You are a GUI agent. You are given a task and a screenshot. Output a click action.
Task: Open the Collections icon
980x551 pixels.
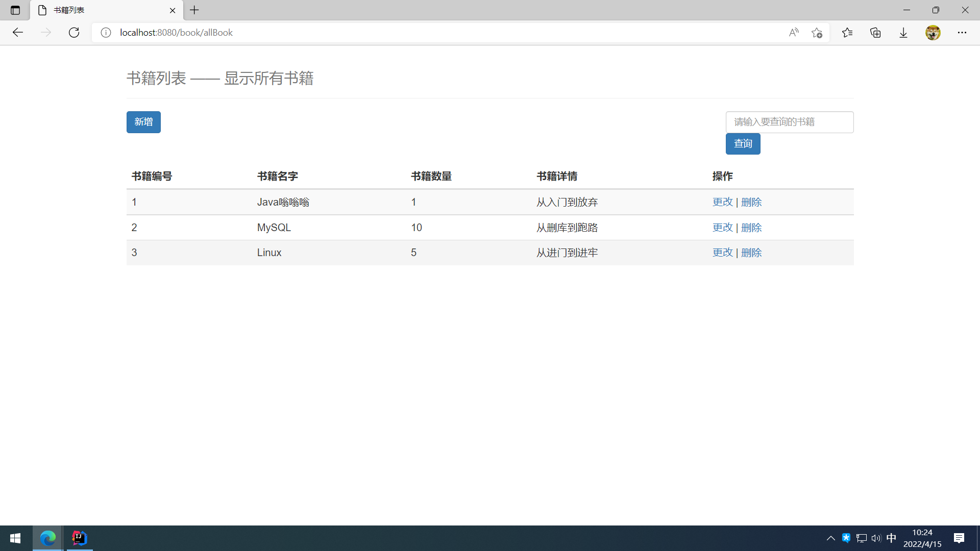click(x=875, y=33)
